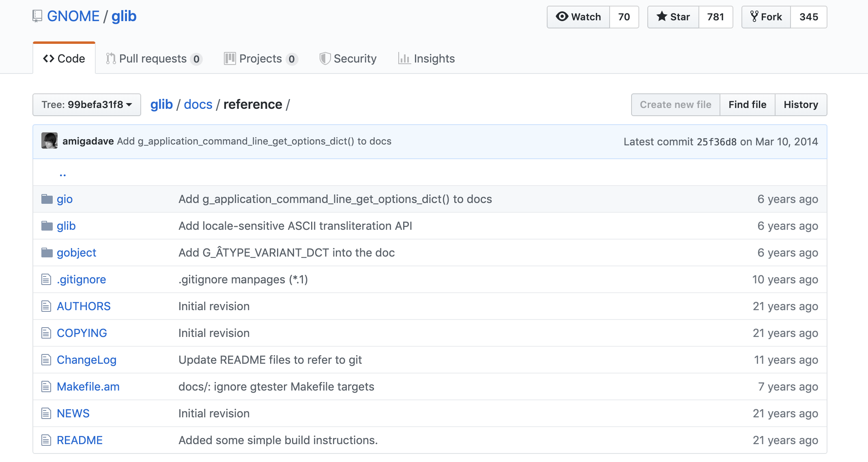Screen dimensions: 868x462
Task: Click the COPYING file icon
Action: point(46,333)
